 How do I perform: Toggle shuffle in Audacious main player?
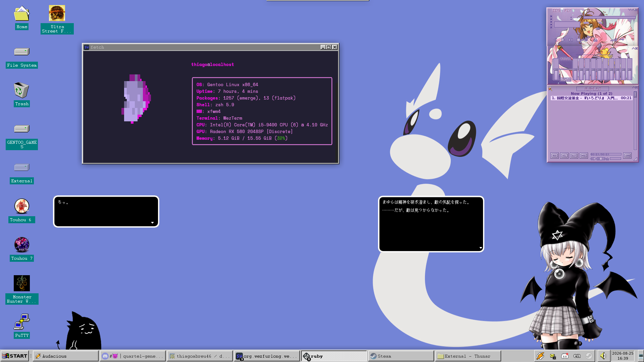tap(613, 40)
